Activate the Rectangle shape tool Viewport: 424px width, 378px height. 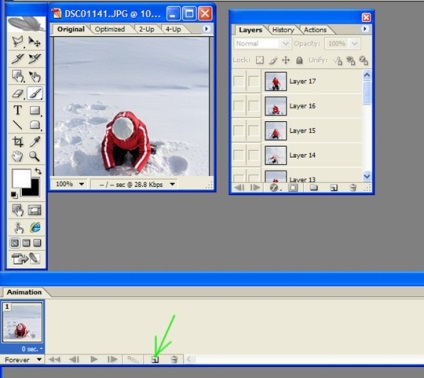coord(35,110)
